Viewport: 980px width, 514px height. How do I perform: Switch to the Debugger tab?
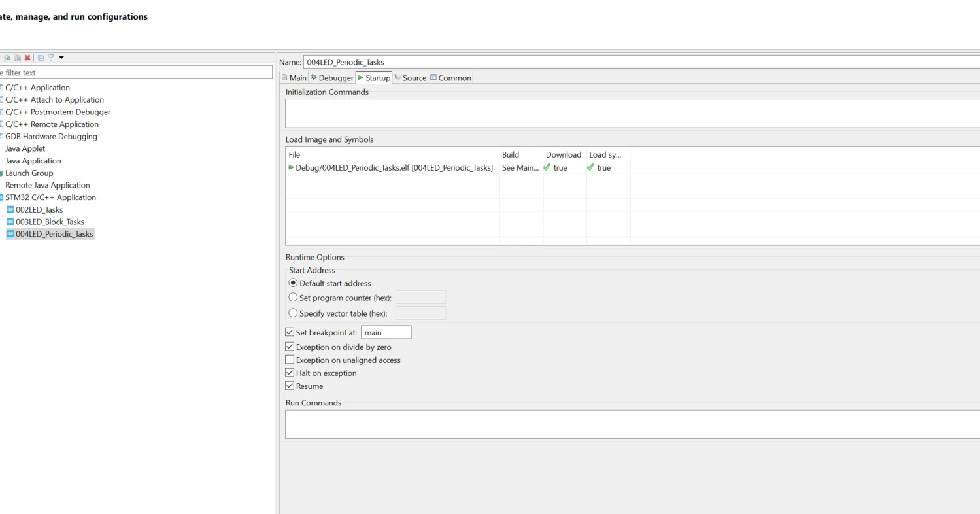tap(332, 78)
